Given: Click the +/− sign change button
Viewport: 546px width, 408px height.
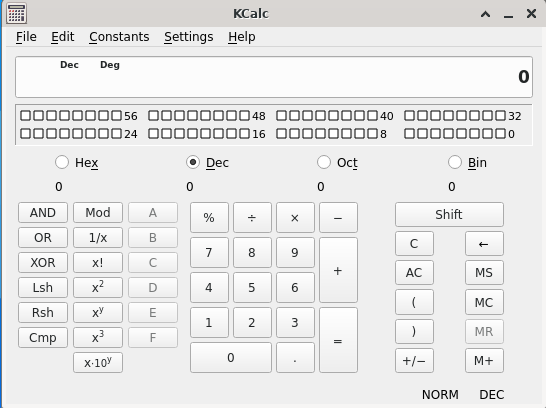Looking at the screenshot, I should coord(414,361).
